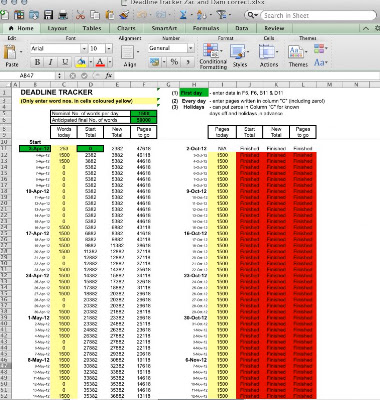Switch to the Charts tab

pyautogui.click(x=126, y=28)
